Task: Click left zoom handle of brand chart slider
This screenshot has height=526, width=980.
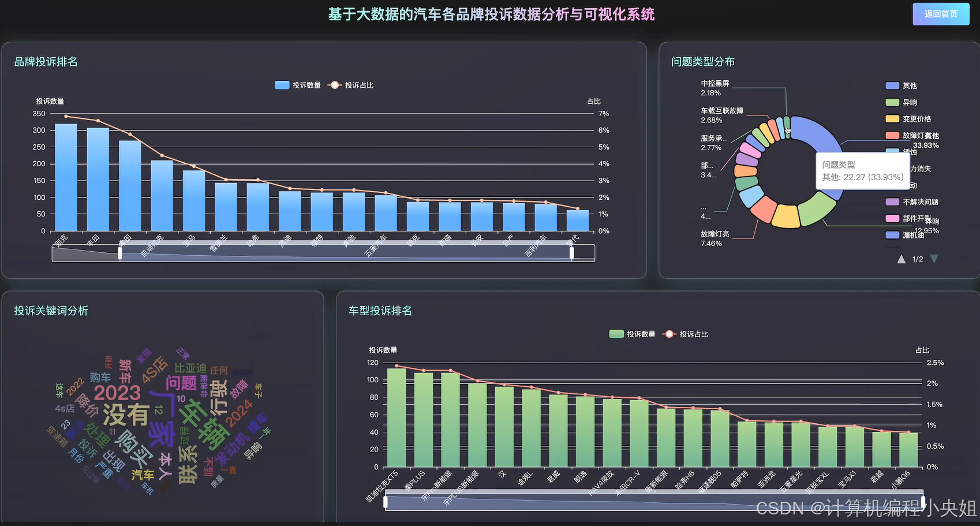Action: (120, 253)
